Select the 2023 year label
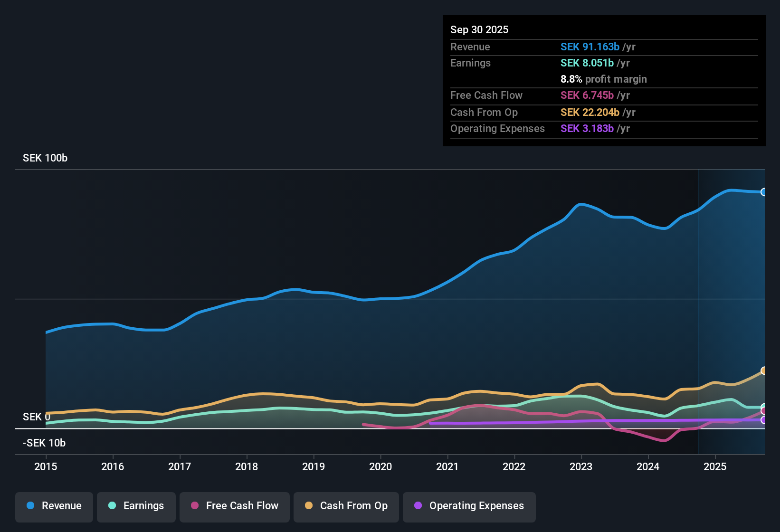Image resolution: width=780 pixels, height=532 pixels. [x=581, y=467]
